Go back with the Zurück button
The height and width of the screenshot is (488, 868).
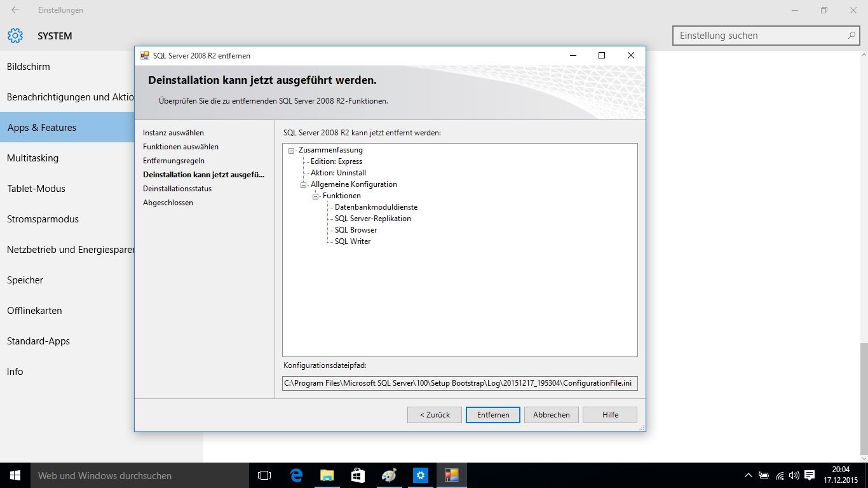pos(435,415)
